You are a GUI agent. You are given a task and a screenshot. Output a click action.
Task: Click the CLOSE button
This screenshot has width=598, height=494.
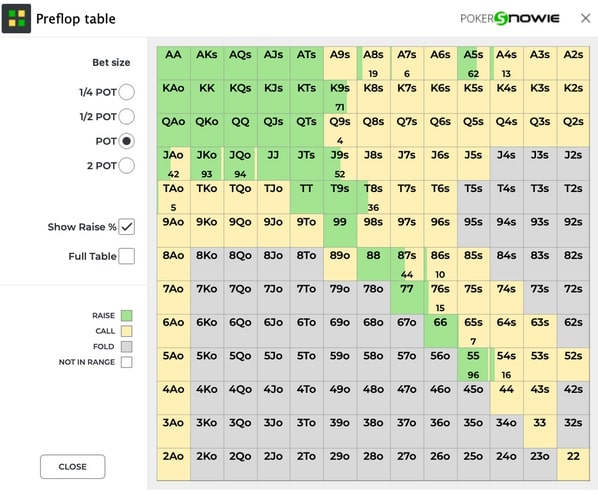click(72, 467)
